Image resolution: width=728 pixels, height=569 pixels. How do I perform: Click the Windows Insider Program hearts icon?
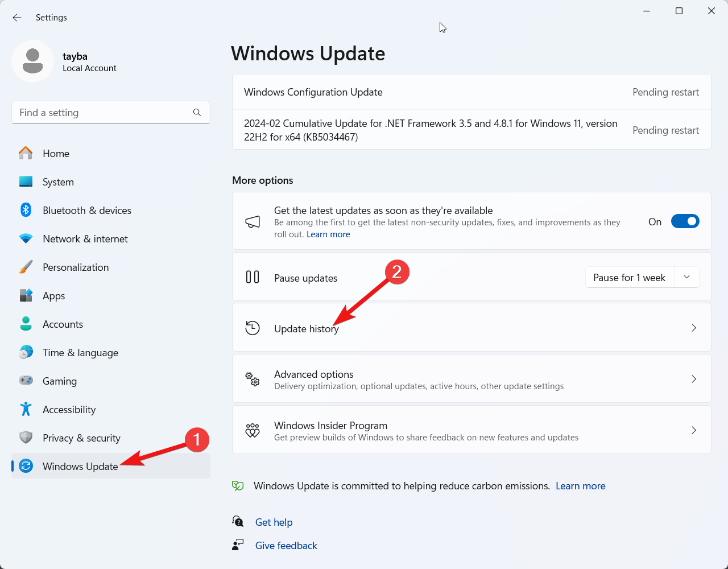tap(253, 431)
